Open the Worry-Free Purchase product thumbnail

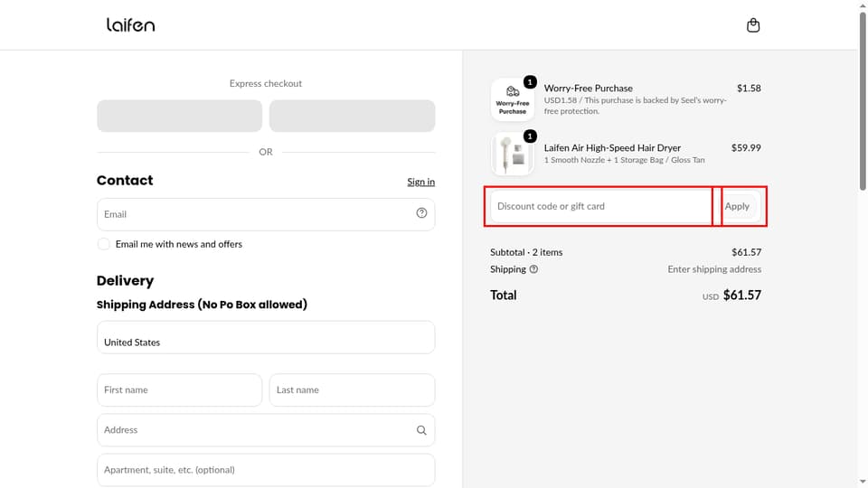click(x=513, y=99)
